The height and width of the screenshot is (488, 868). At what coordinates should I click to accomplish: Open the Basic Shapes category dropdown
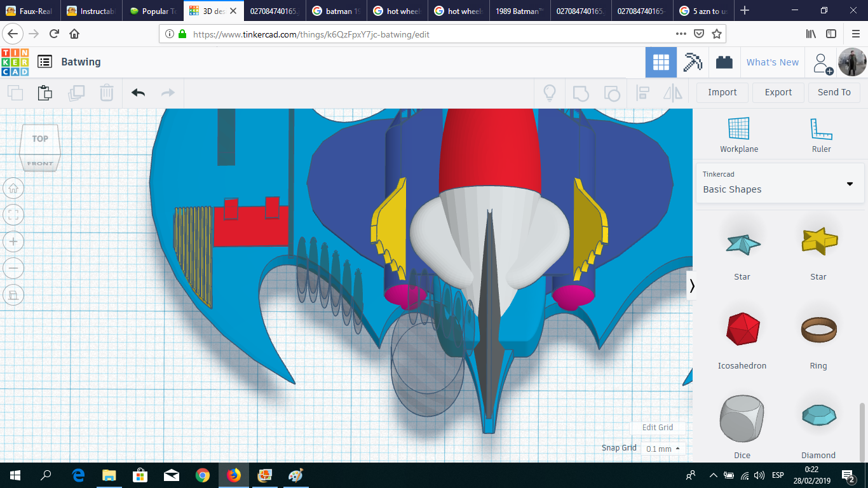pos(780,183)
